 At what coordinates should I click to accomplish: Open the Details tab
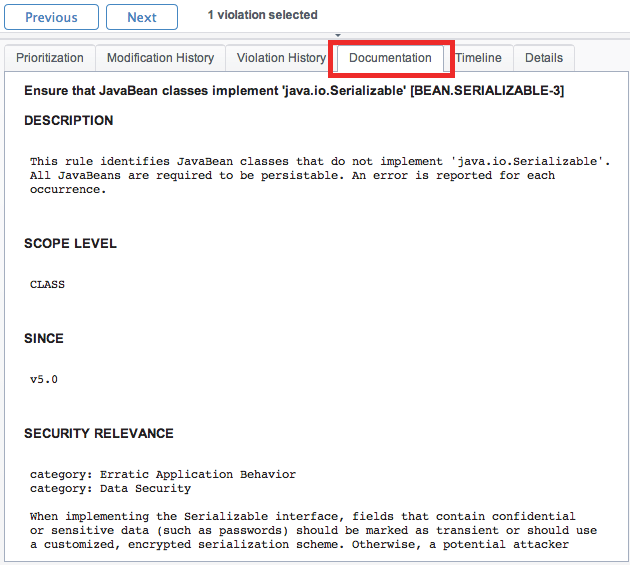pyautogui.click(x=544, y=58)
